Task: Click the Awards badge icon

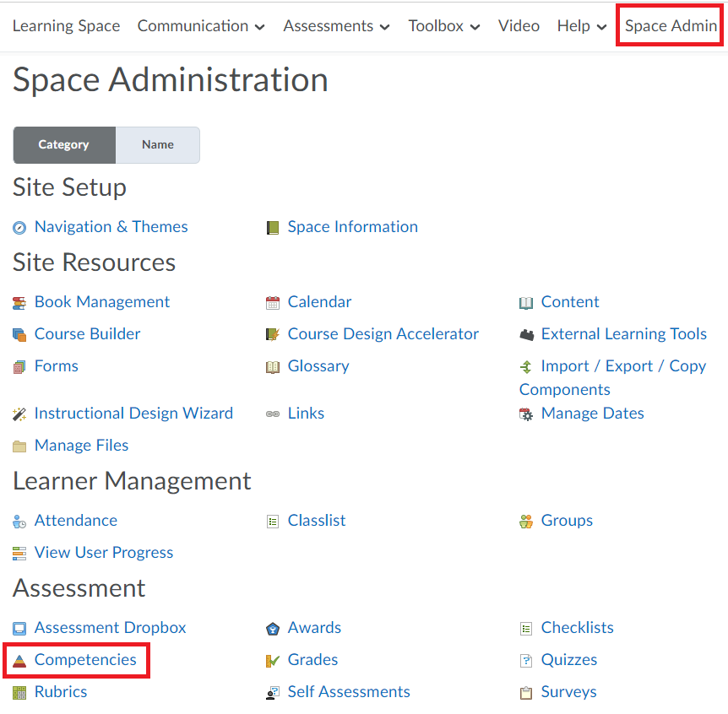Action: (x=273, y=629)
